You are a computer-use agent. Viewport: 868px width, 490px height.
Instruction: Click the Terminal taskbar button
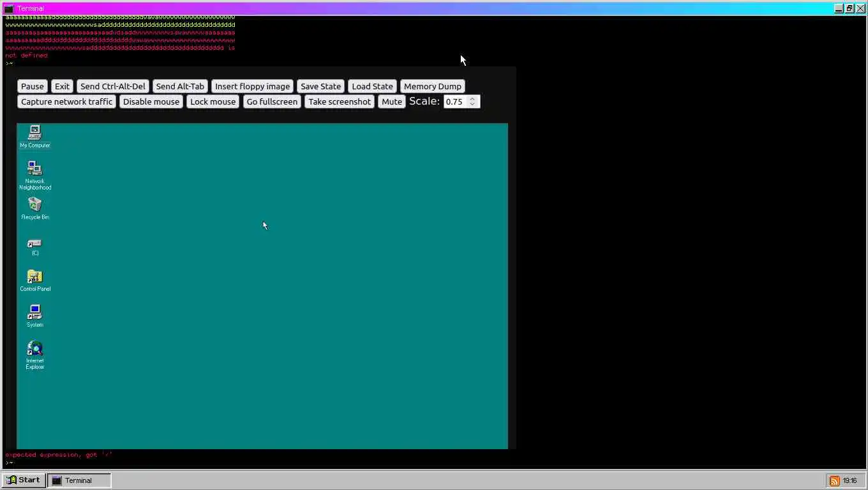[80, 480]
